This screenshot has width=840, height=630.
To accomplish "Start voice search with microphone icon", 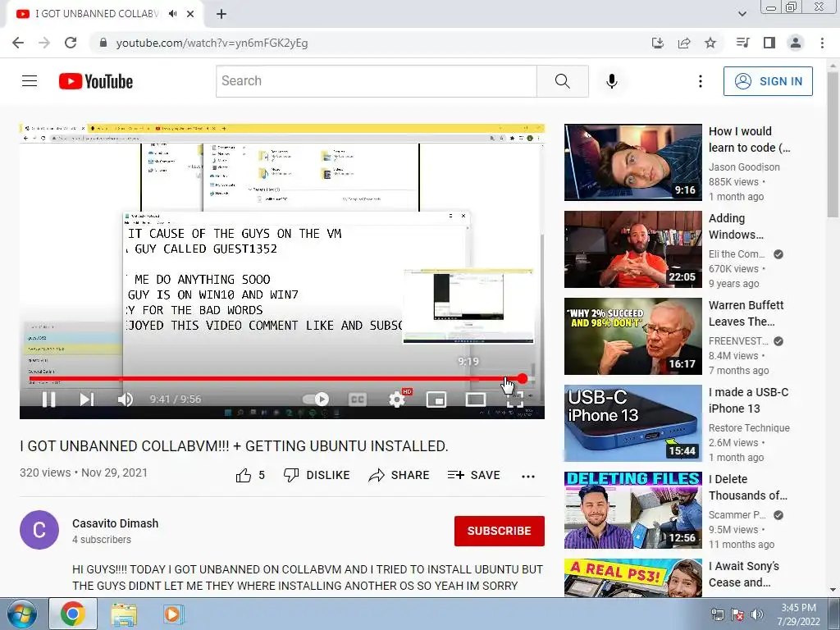I will coord(612,81).
